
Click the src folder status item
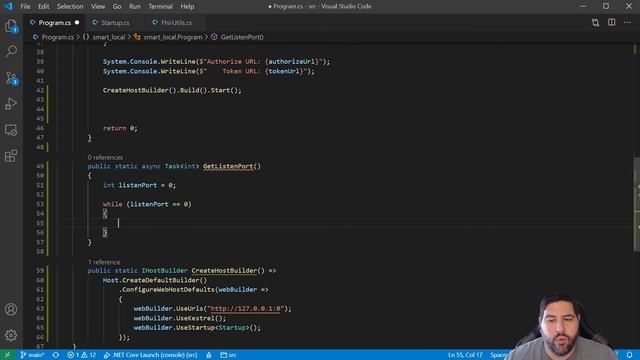pyautogui.click(x=229, y=355)
